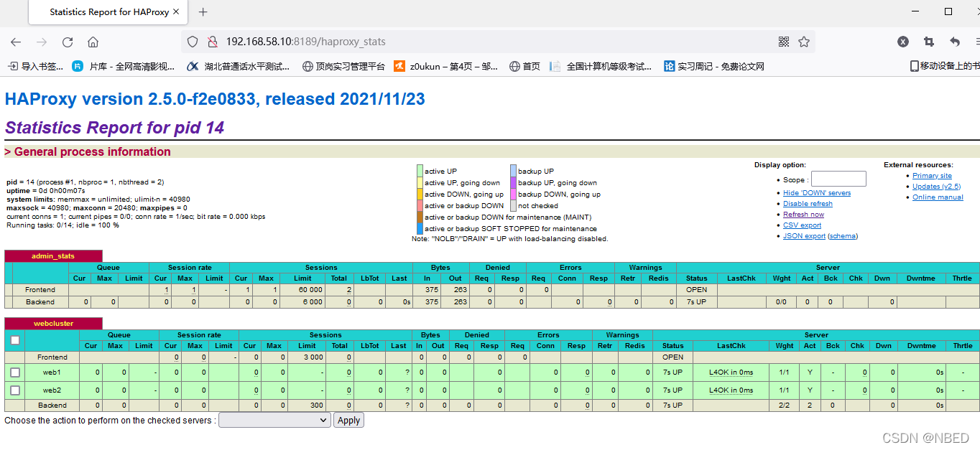Click web1's L4OK in 0ms check result

pyautogui.click(x=731, y=372)
